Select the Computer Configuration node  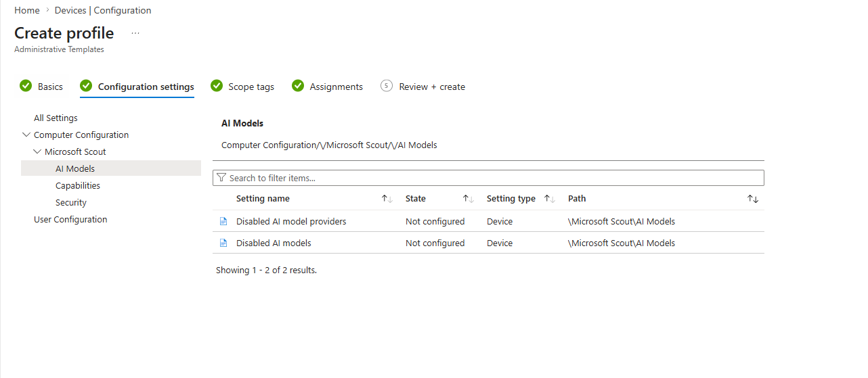coord(81,135)
